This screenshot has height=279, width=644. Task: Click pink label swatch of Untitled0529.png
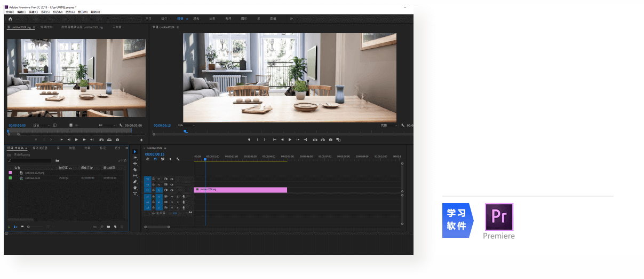(x=10, y=173)
